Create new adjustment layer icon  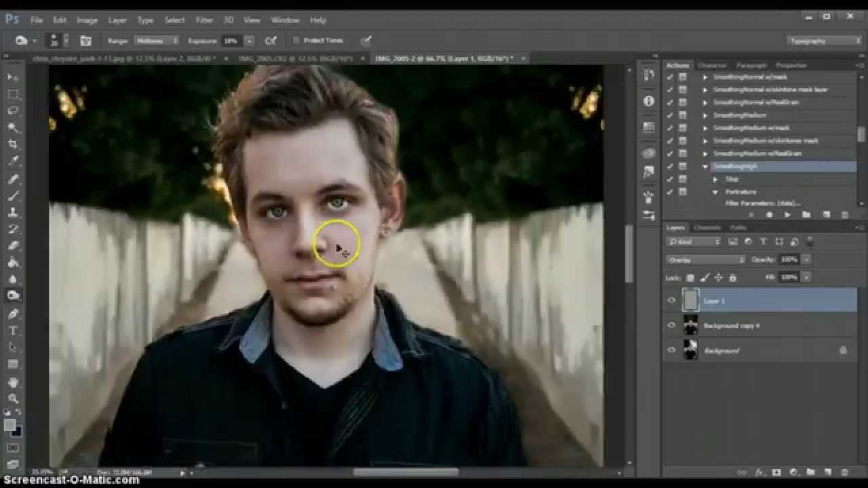click(793, 472)
